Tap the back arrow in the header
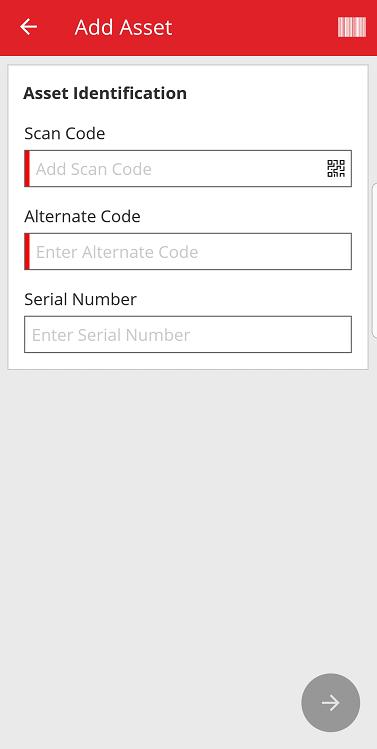 [x=28, y=27]
